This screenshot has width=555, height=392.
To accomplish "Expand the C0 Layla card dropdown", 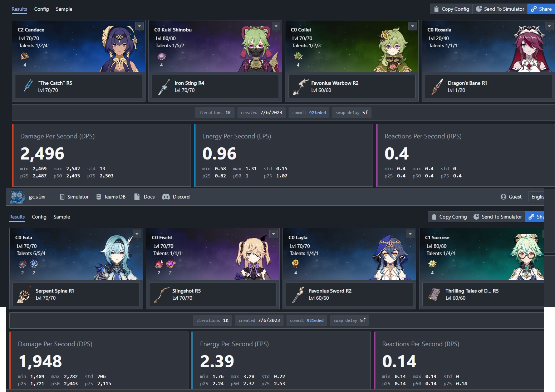I will pos(410,234).
